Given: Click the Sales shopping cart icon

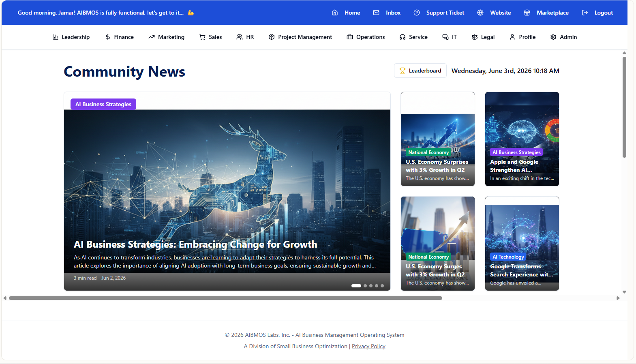Looking at the screenshot, I should coord(202,37).
